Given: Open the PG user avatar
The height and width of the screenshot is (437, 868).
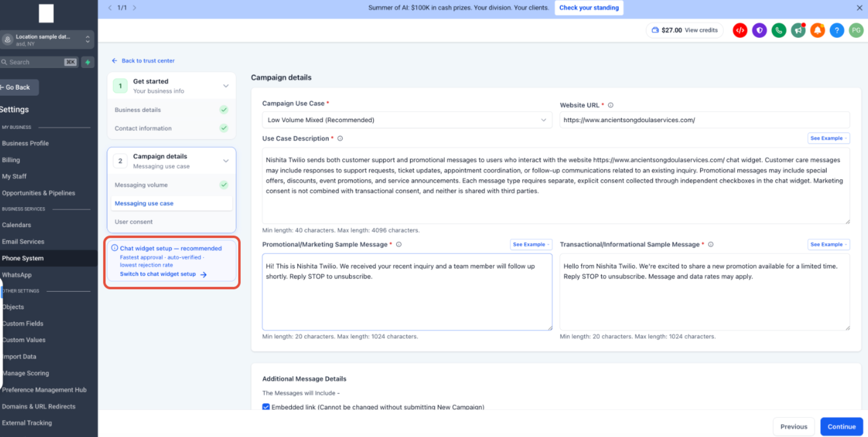Looking at the screenshot, I should [x=856, y=30].
